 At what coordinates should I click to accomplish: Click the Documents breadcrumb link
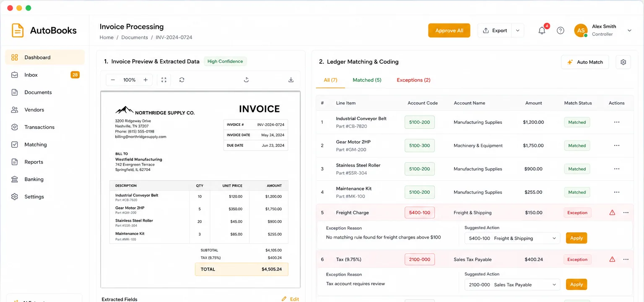pyautogui.click(x=135, y=37)
